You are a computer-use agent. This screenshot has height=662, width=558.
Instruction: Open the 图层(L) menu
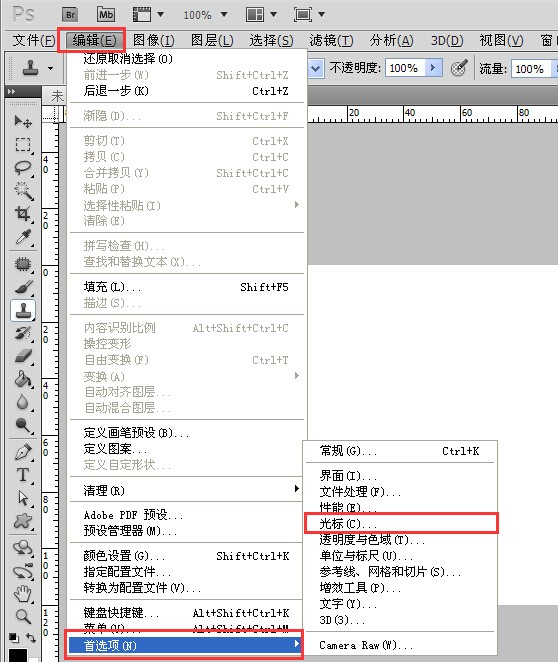click(212, 41)
